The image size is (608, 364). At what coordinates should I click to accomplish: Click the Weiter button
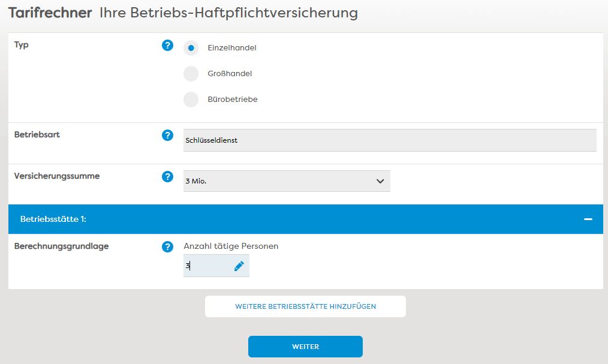305,347
